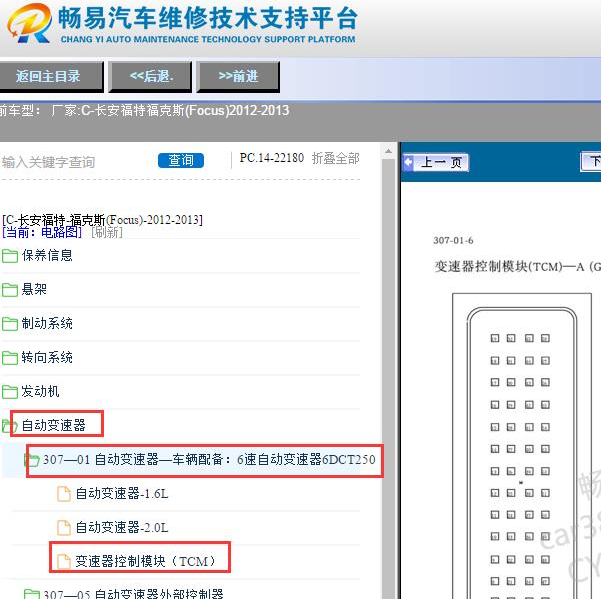
Task: Open the folder icon beside 制动系统
Action: (x=10, y=324)
